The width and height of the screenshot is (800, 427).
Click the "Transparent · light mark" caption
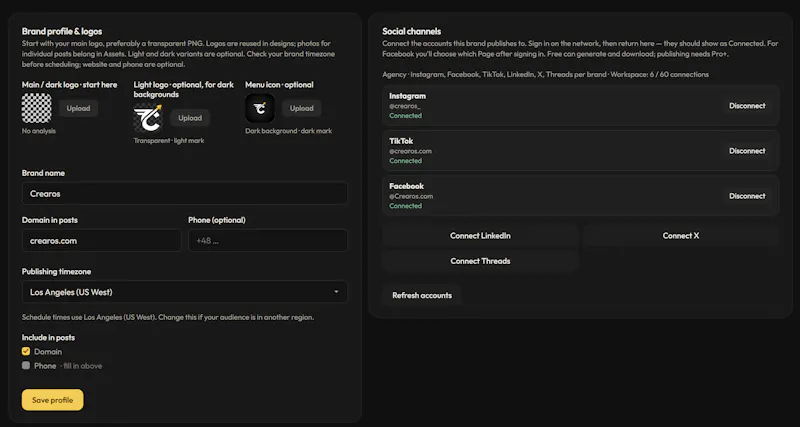tap(169, 141)
